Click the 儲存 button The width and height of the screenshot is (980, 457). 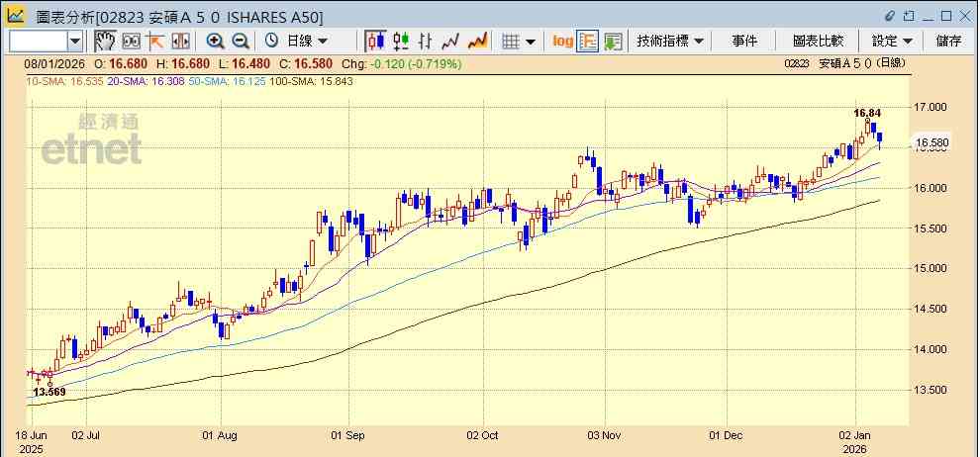point(948,42)
